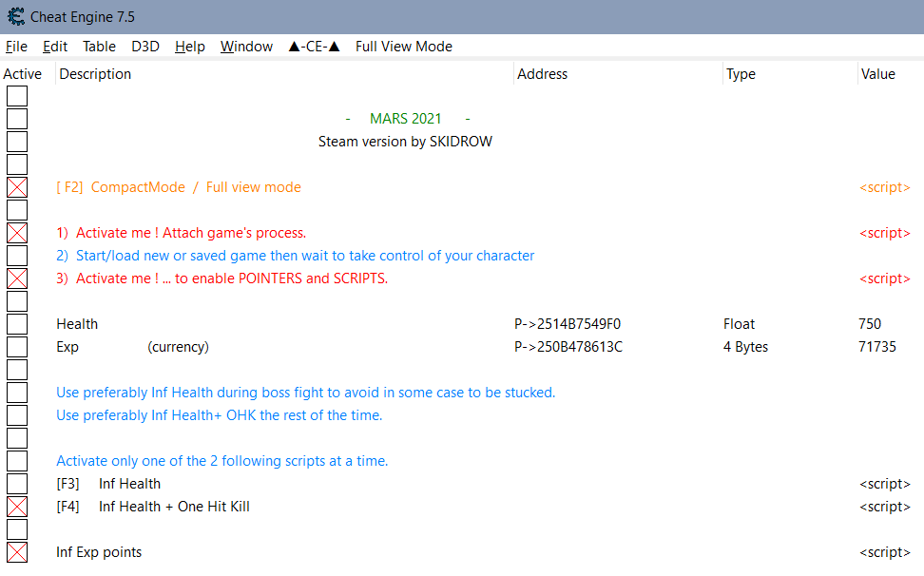This screenshot has height=576, width=924.
Task: Toggle checkbox next to 'Steam version by SKIDROW'
Action: [x=17, y=142]
